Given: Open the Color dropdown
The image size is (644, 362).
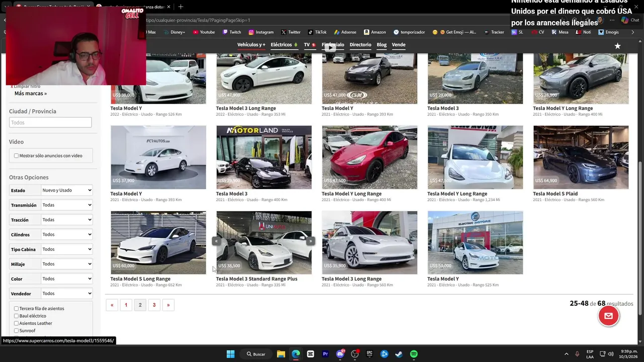Looking at the screenshot, I should (67, 279).
